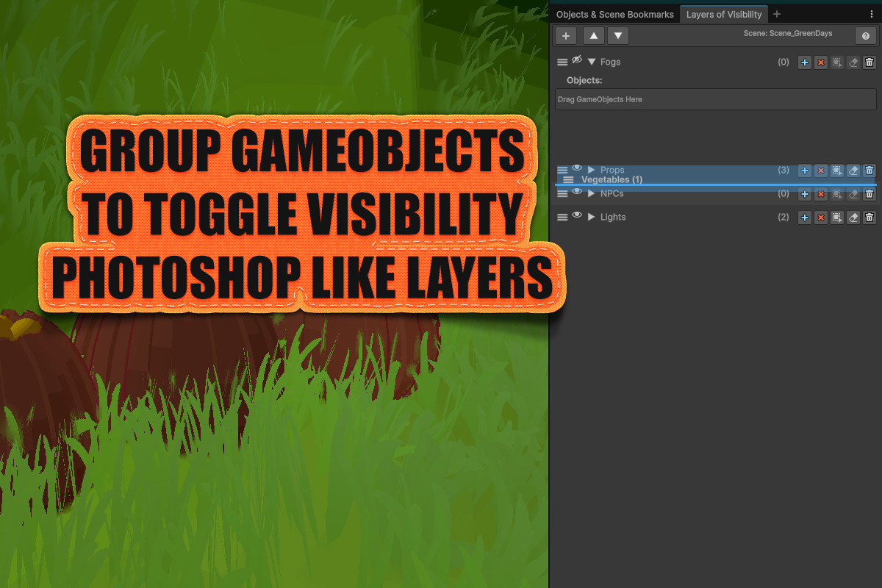The image size is (882, 588).
Task: Expand the NPCs layer foldout
Action: pyautogui.click(x=592, y=194)
